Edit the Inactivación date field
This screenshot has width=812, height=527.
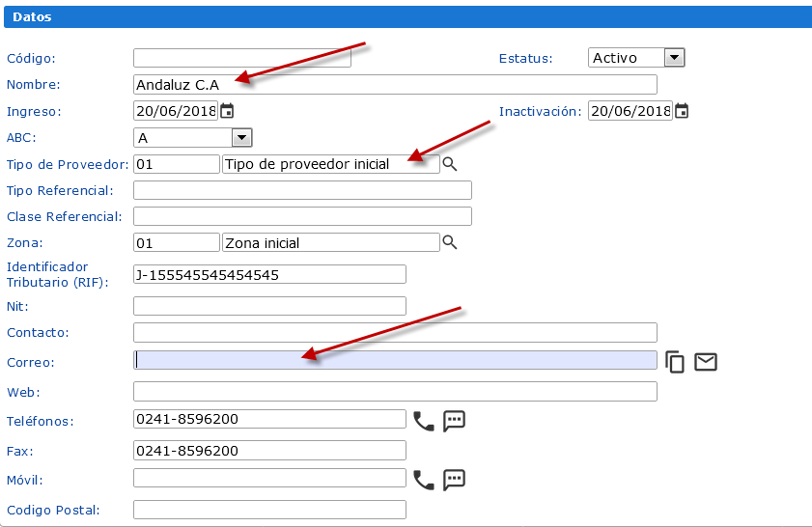(630, 111)
